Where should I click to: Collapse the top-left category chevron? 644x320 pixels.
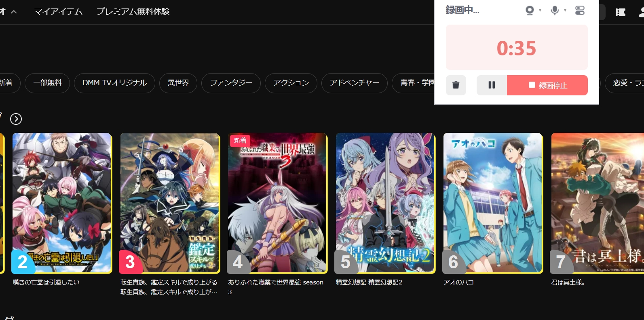point(14,12)
